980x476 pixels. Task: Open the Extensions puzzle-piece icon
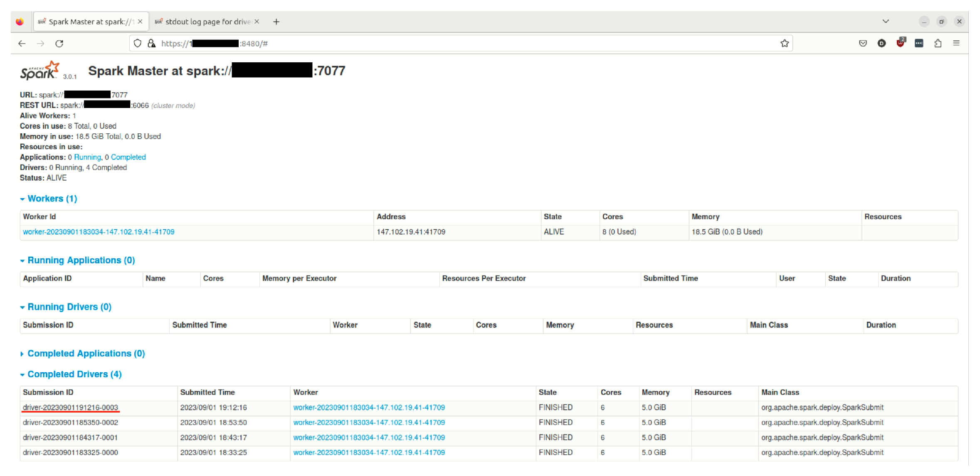938,43
